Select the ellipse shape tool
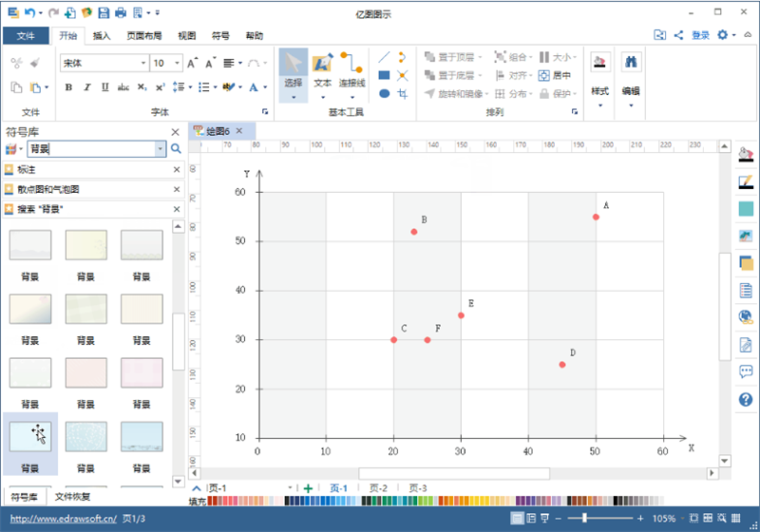The width and height of the screenshot is (760, 532). tap(384, 93)
